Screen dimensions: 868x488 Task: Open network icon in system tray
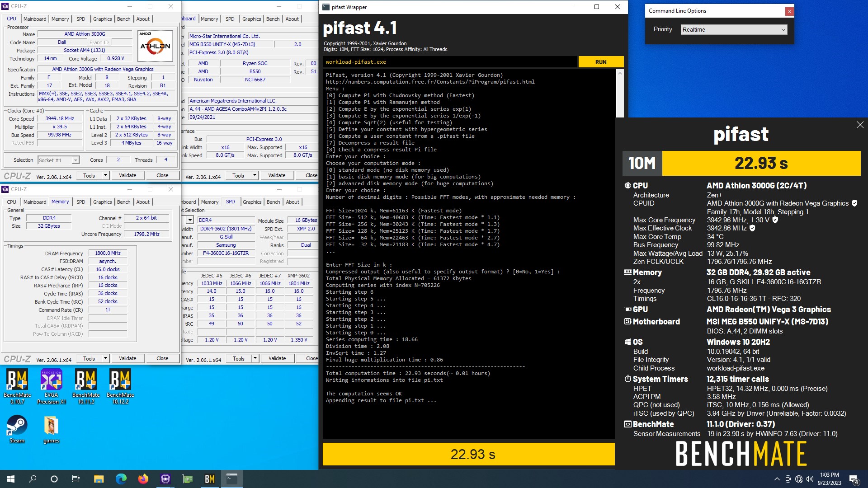[x=799, y=479]
